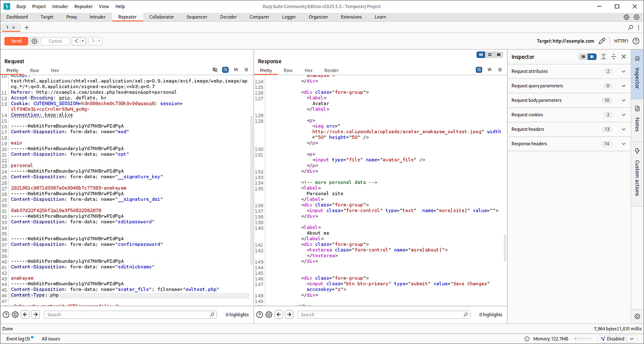Toggle show non-printable \n in Response pane
The width and height of the screenshot is (644, 344).
[x=489, y=70]
